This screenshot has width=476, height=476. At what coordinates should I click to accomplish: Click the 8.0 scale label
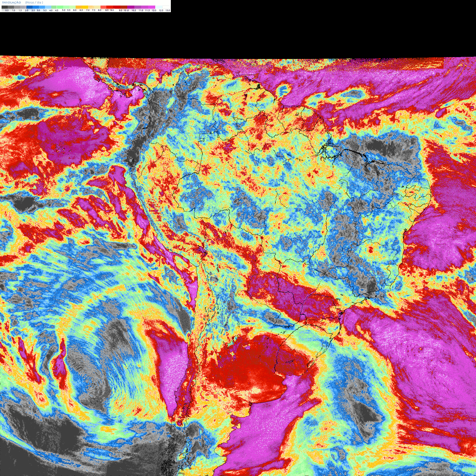100,10
